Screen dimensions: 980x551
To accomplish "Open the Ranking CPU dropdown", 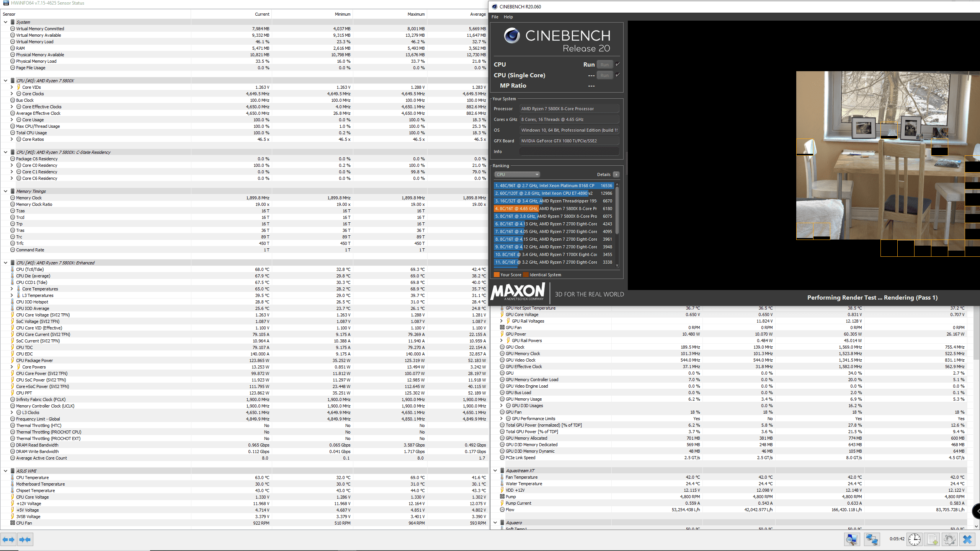I will click(517, 174).
